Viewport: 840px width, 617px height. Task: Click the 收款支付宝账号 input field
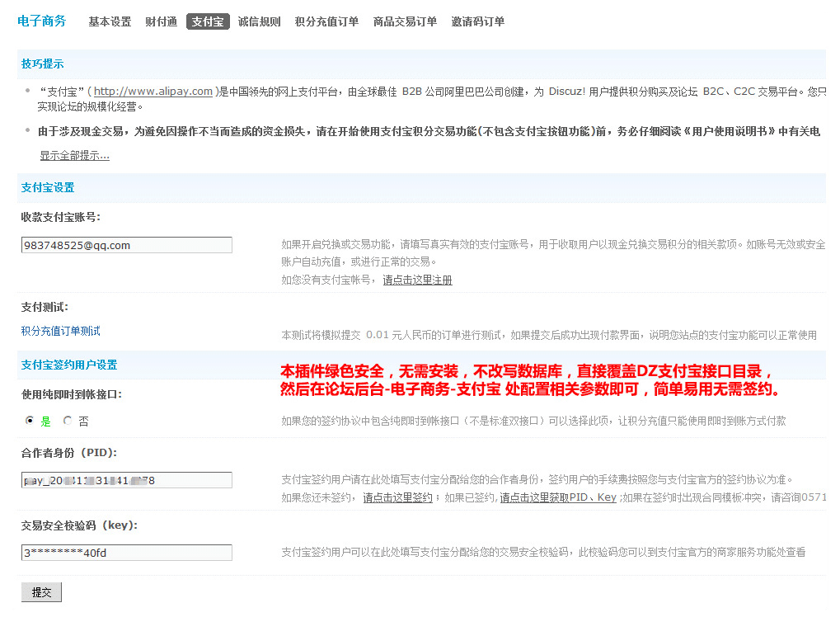point(127,245)
